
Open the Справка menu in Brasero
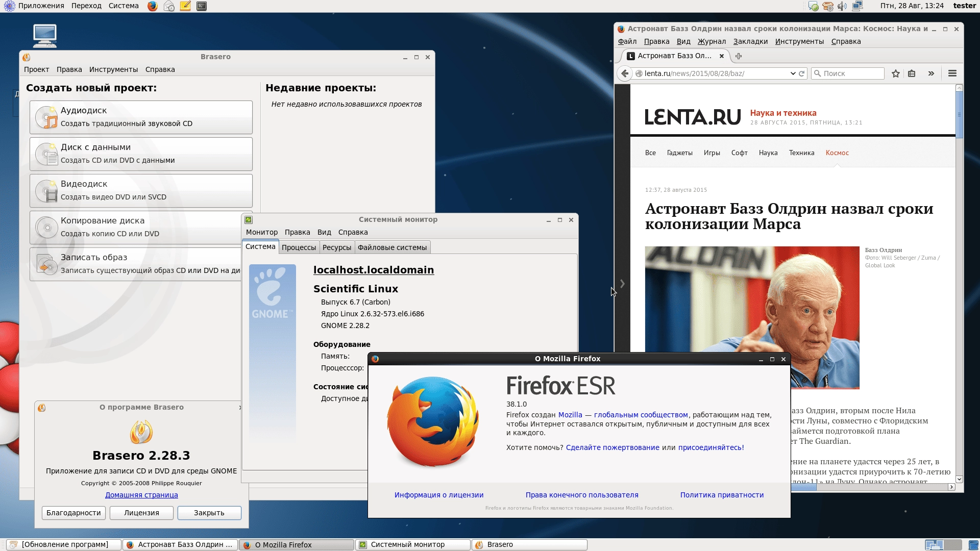[160, 70]
